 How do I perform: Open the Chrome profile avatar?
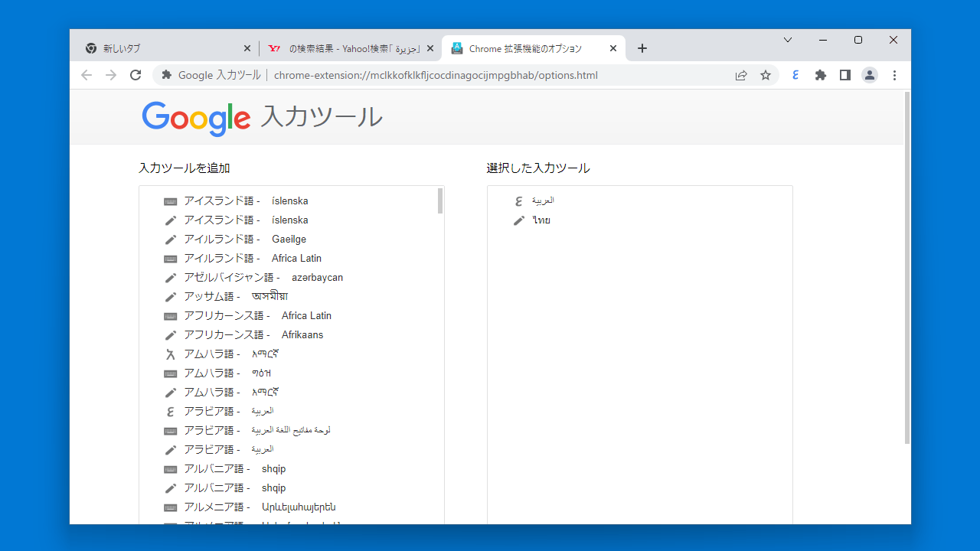[870, 75]
